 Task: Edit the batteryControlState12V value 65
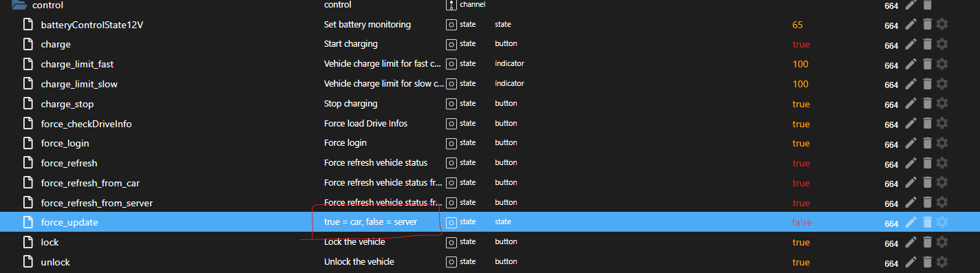click(x=798, y=25)
